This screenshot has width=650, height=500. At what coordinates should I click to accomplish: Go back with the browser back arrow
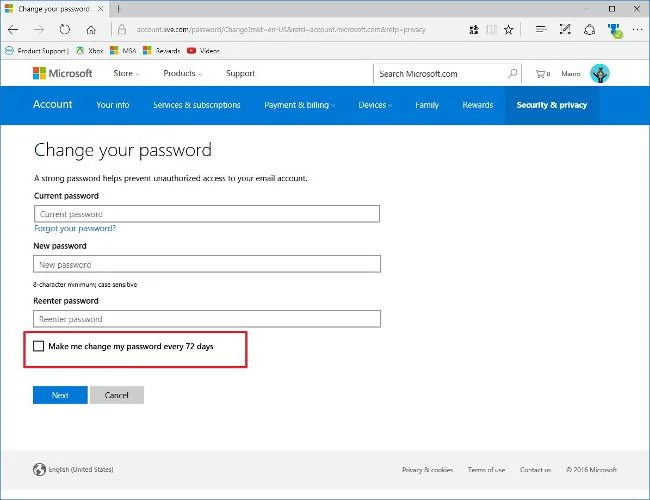coord(13,29)
